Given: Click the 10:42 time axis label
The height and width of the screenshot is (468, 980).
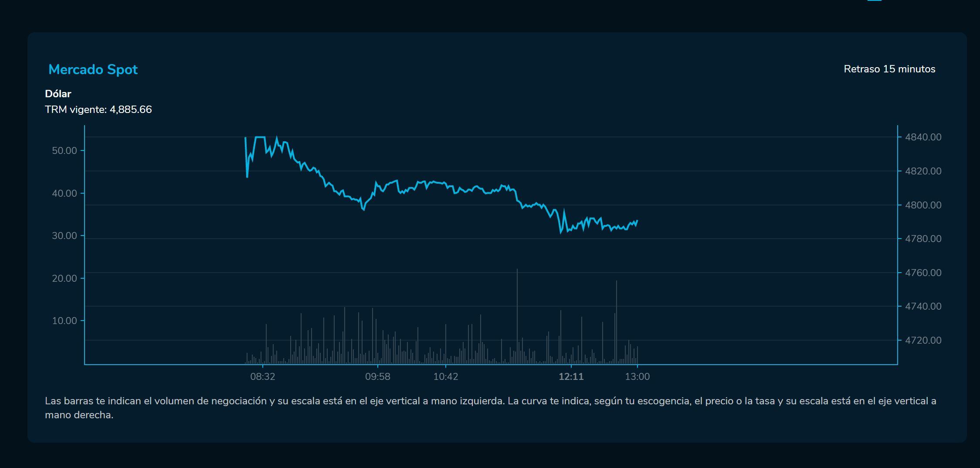Looking at the screenshot, I should tap(446, 376).
